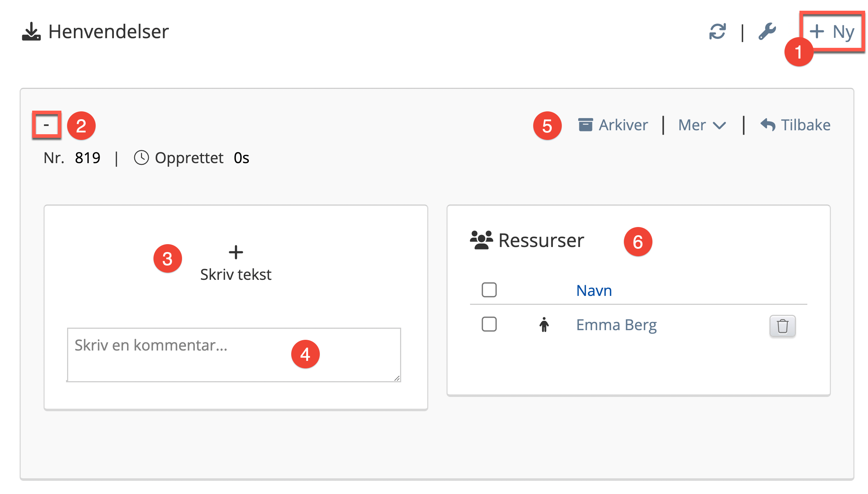Click the Henvendelser download-tray icon
The height and width of the screenshot is (494, 868).
[x=31, y=31]
